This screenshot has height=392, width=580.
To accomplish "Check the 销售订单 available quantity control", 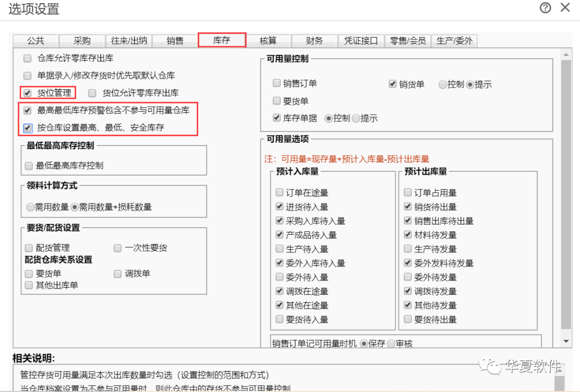I will pyautogui.click(x=277, y=83).
